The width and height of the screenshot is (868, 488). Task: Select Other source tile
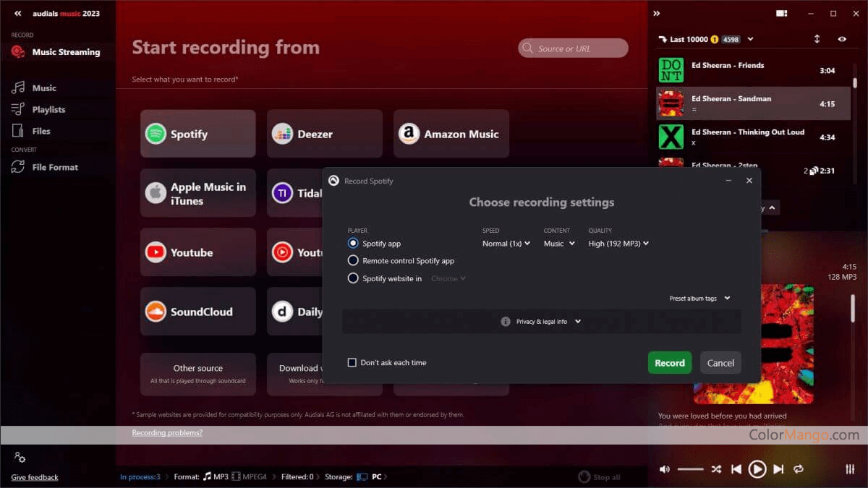pyautogui.click(x=198, y=374)
